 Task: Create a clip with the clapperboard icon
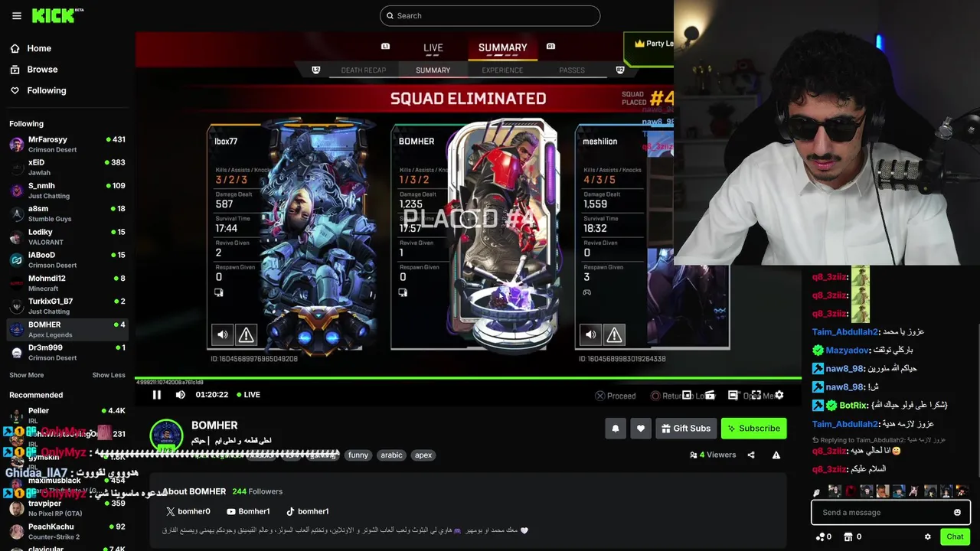(710, 395)
